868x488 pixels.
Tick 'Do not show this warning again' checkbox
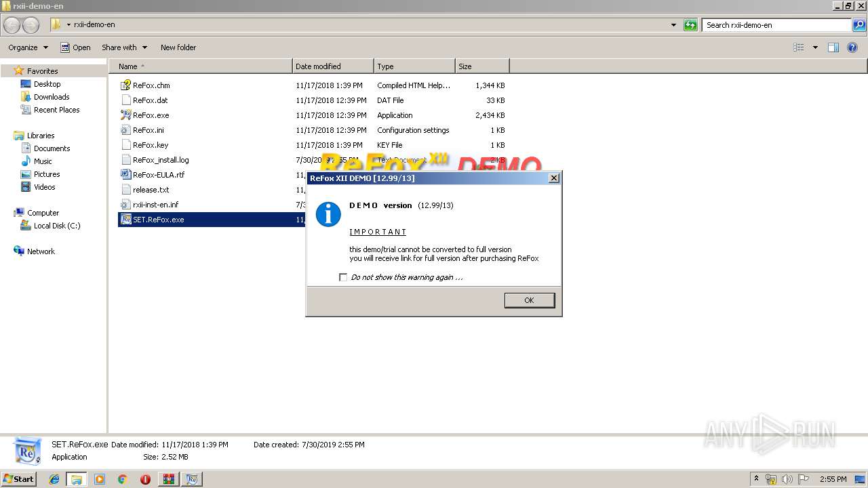coord(343,277)
